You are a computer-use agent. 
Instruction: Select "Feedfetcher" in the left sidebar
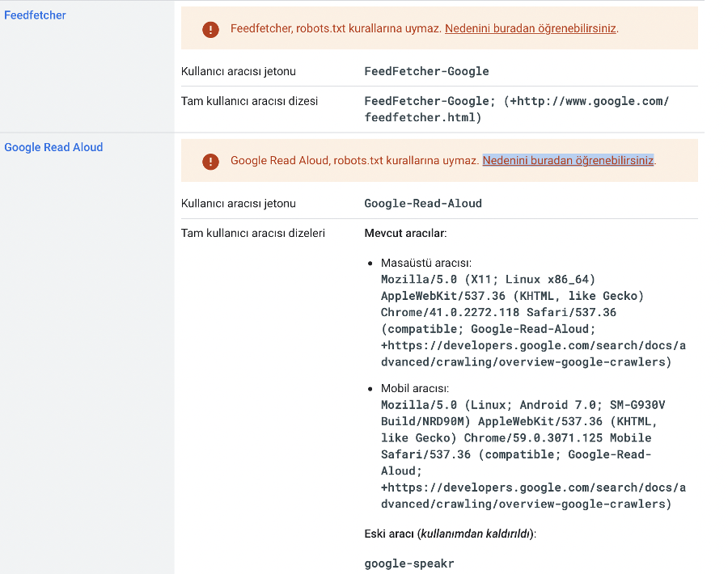35,15
